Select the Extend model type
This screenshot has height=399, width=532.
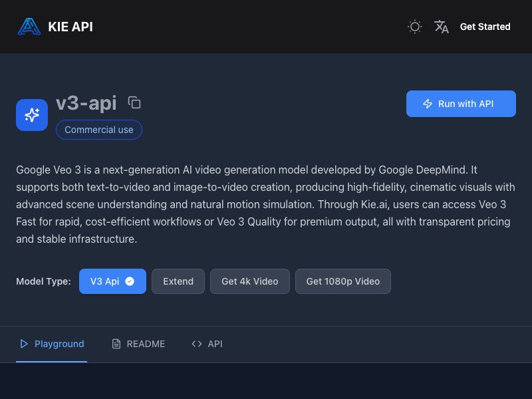point(178,281)
